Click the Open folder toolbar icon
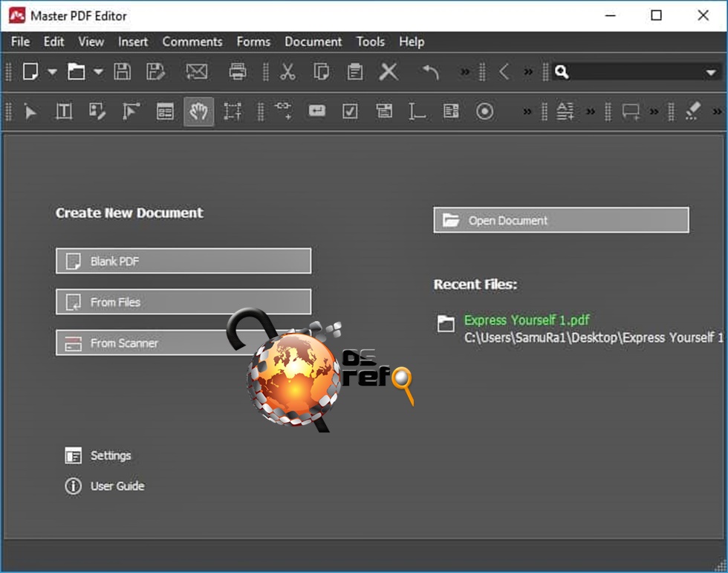Viewport: 728px width, 573px height. click(76, 72)
